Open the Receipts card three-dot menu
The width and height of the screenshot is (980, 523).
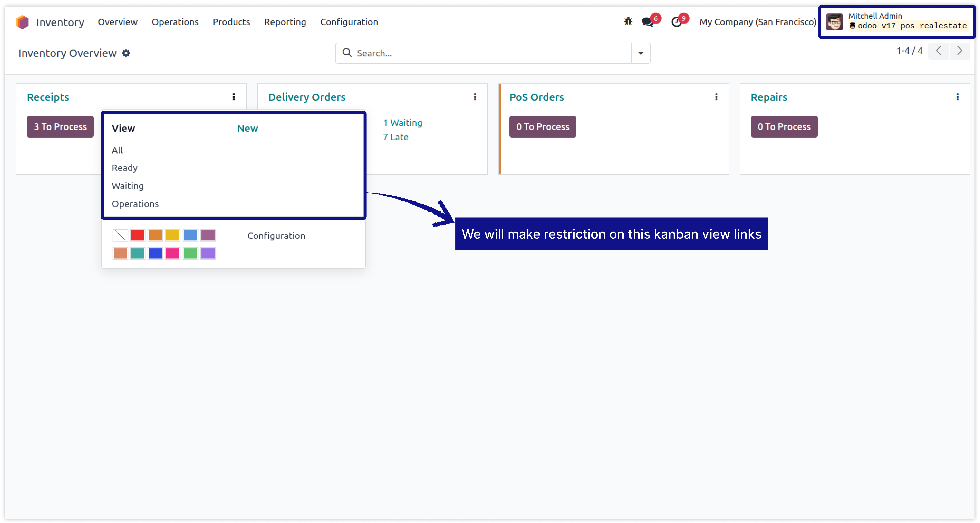coord(234,97)
